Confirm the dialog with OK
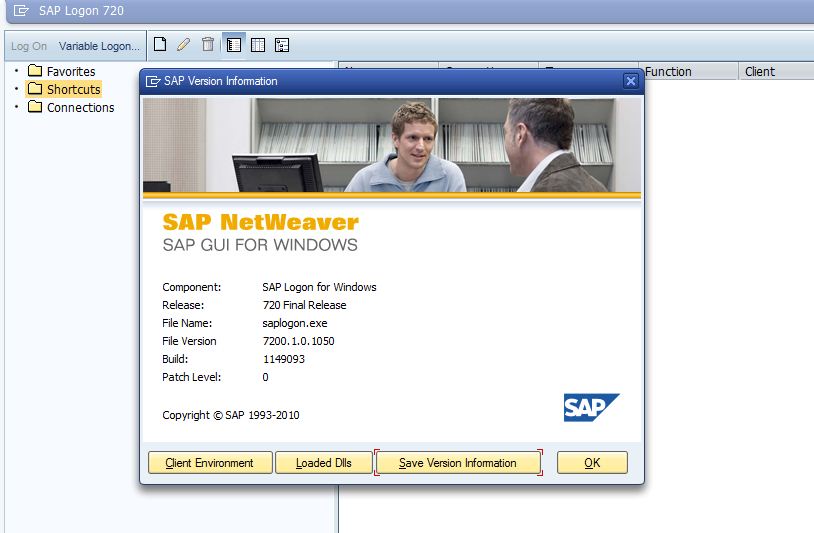The image size is (814, 533). (x=592, y=462)
